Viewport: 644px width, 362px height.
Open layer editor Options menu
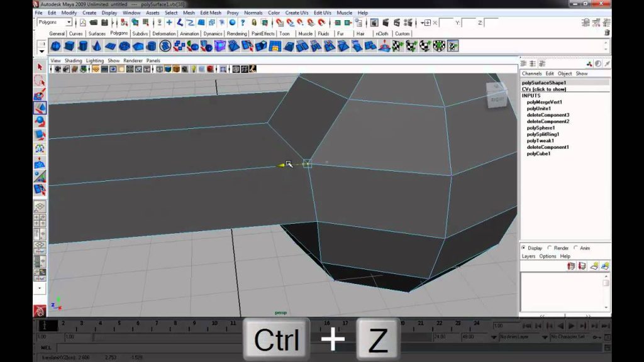click(548, 256)
